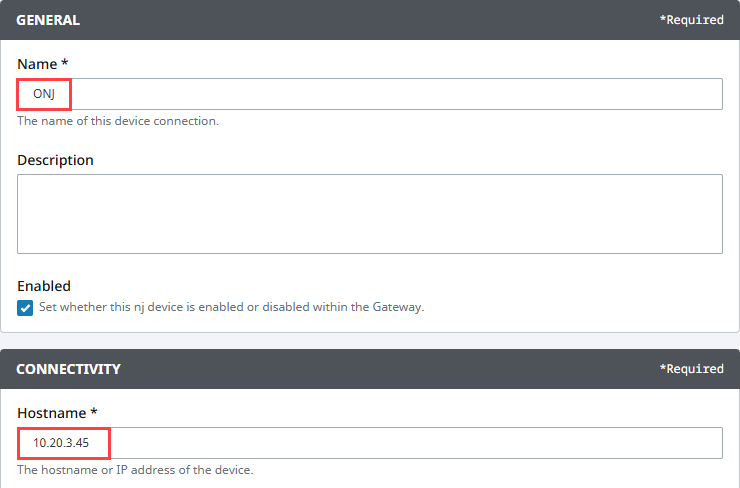
Task: Click *Required text in CONNECTIVITY header
Action: (691, 369)
